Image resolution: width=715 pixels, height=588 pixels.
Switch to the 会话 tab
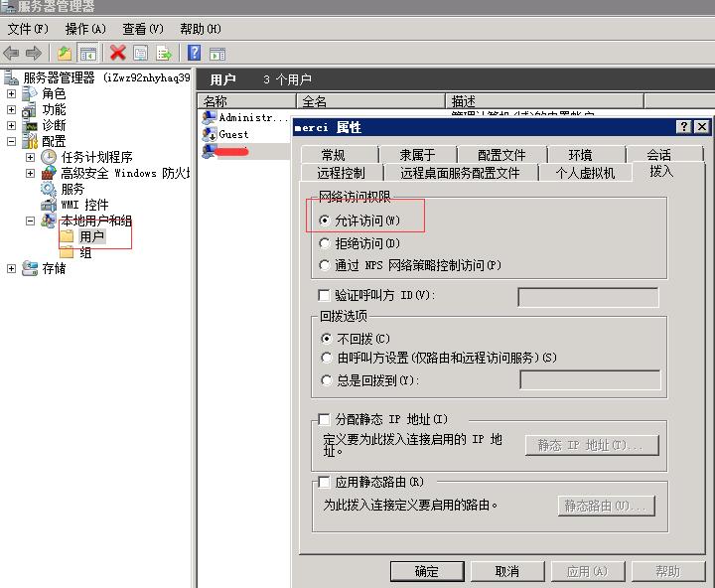pos(664,155)
